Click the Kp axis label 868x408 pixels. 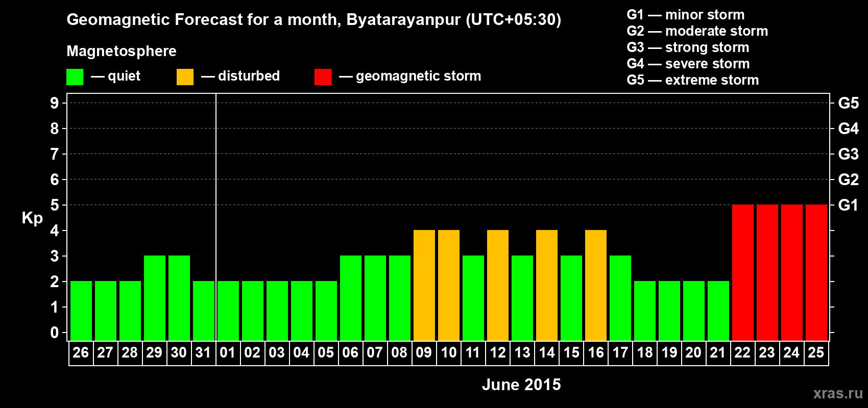point(32,218)
